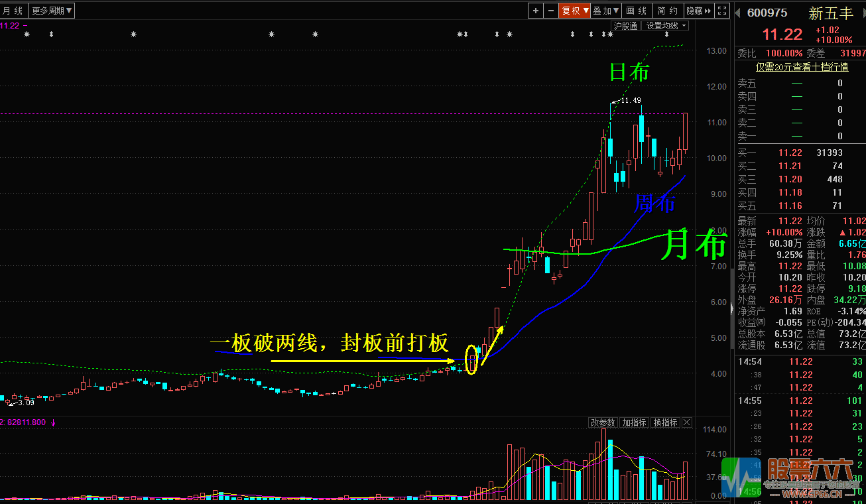This screenshot has width=866, height=504.
Task: Click the 卖一 ask row label
Action: coord(747,136)
